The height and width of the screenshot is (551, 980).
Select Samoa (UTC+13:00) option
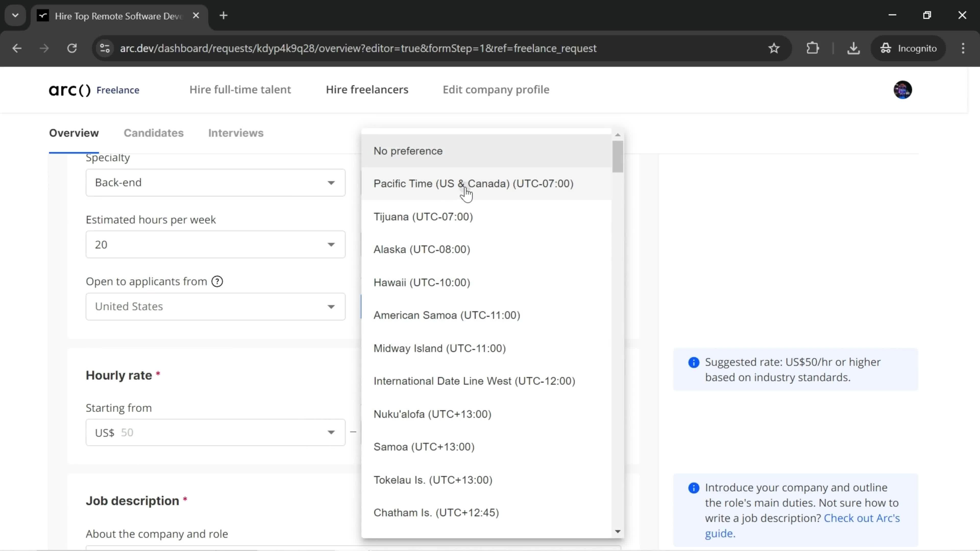[486, 447]
